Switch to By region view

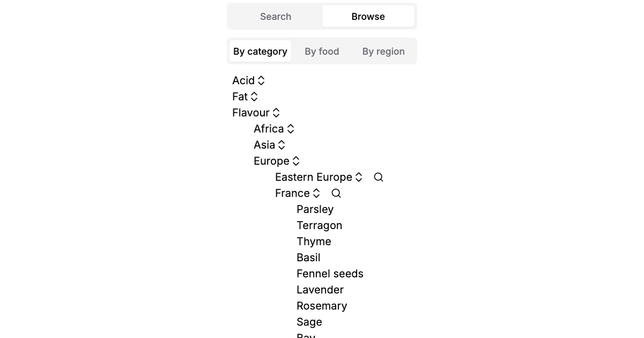pyautogui.click(x=383, y=52)
